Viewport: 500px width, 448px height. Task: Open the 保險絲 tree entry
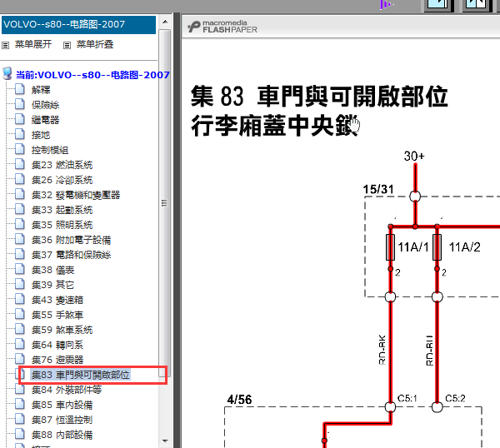[x=45, y=105]
